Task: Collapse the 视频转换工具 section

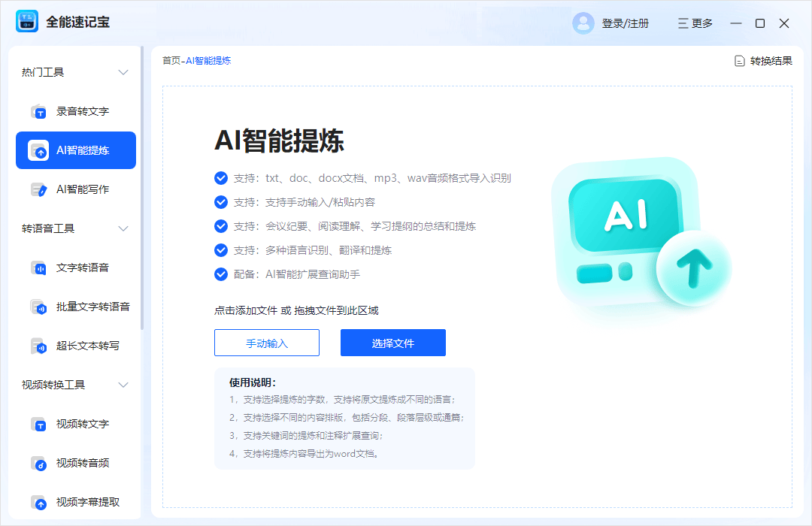Action: [124, 385]
